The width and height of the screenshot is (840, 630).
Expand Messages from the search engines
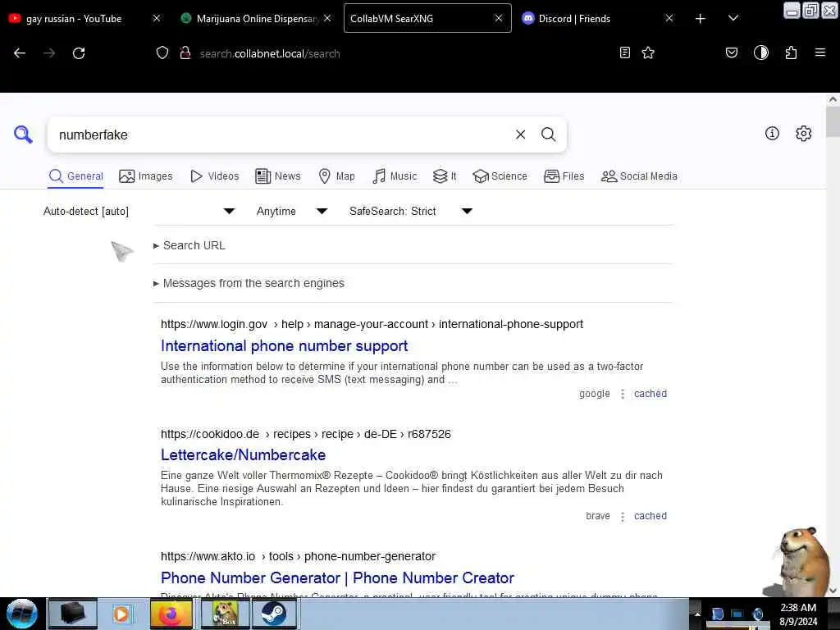click(249, 283)
